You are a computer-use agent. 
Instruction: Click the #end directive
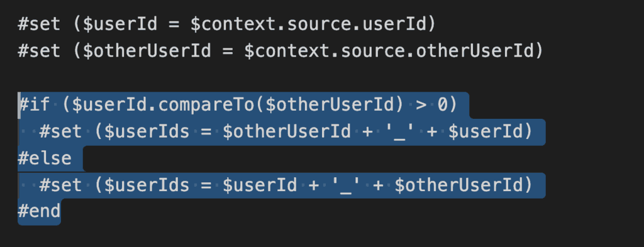[39, 212]
